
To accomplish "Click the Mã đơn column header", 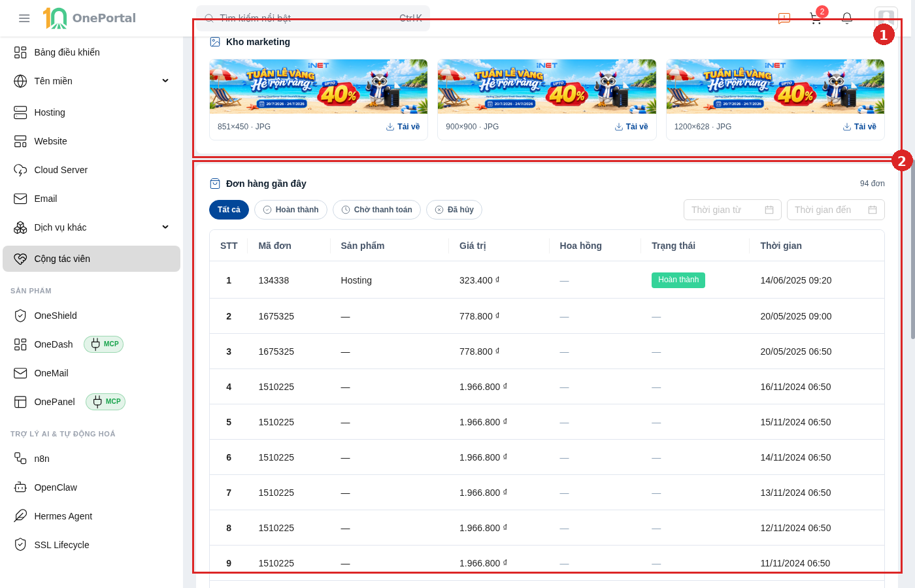I will pos(289,246).
